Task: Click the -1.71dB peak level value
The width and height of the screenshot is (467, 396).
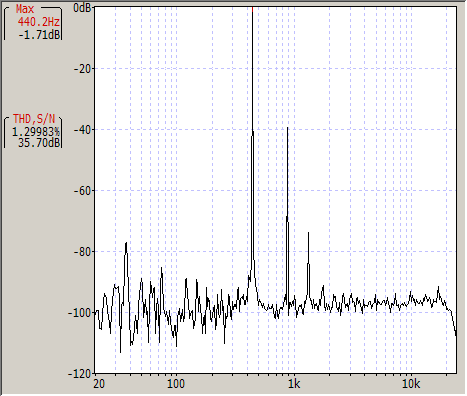Action: point(39,35)
